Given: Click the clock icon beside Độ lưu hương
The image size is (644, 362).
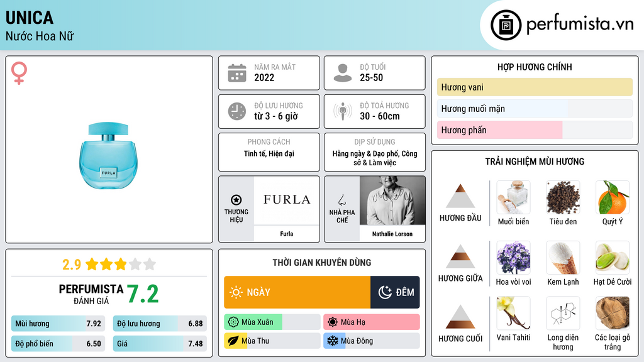Looking at the screenshot, I should [237, 111].
